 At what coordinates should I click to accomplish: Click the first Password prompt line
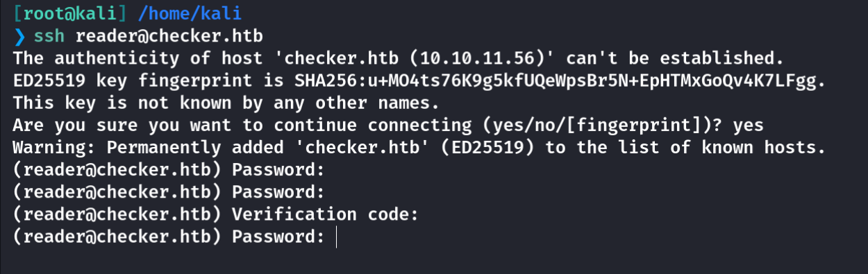(169, 170)
